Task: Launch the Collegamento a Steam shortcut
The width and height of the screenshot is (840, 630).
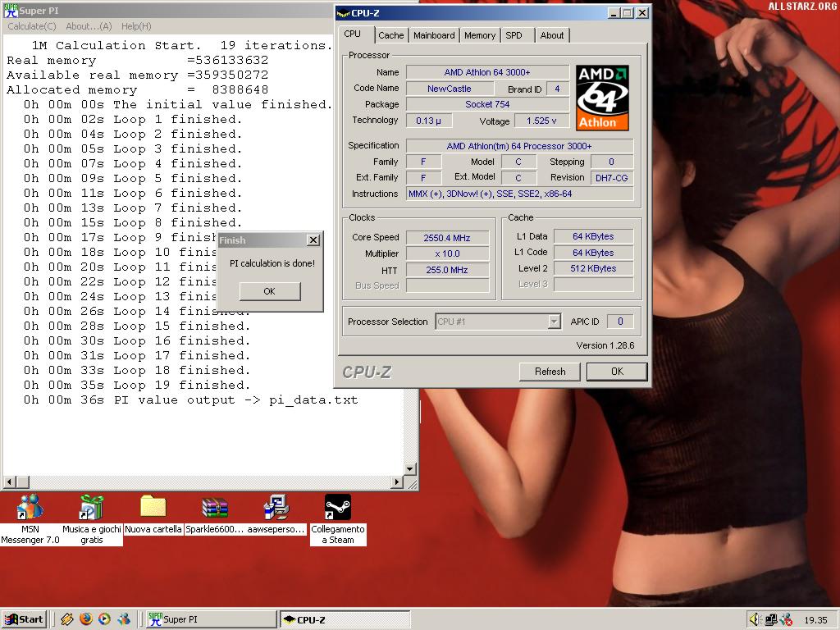Action: click(337, 507)
